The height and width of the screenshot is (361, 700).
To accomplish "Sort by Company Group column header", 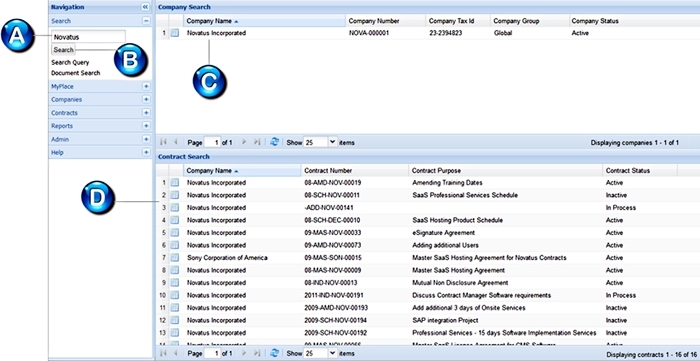I will tap(529, 21).
